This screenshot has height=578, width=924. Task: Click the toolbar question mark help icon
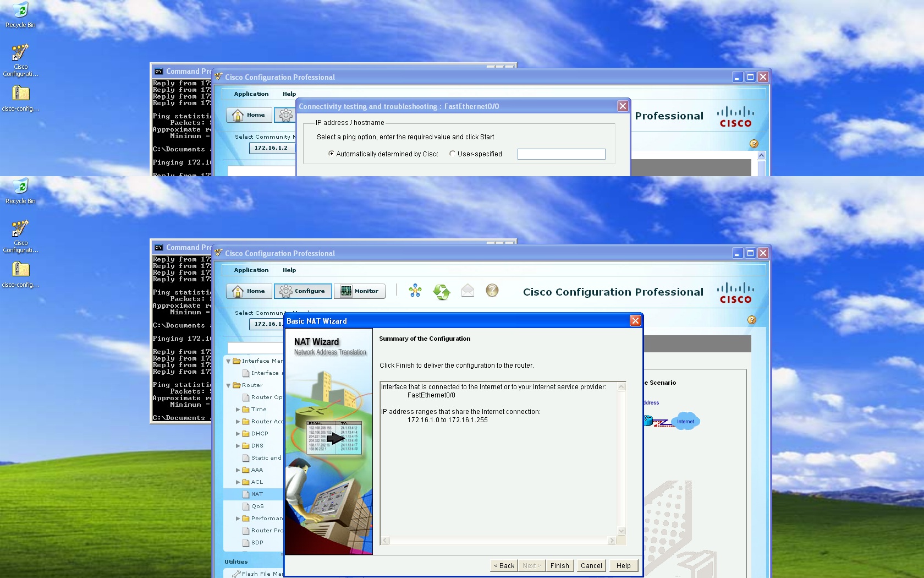click(492, 290)
